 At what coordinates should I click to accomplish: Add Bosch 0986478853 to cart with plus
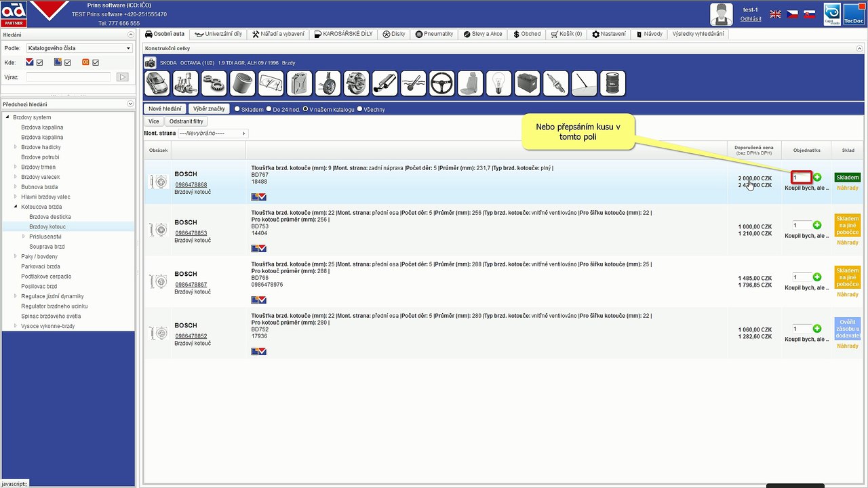tap(817, 225)
